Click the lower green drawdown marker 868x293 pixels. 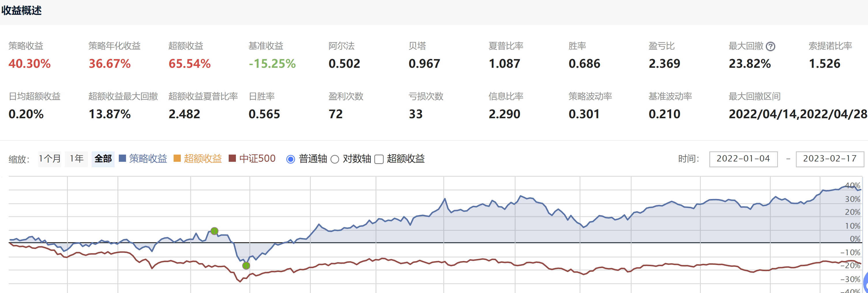(x=246, y=266)
